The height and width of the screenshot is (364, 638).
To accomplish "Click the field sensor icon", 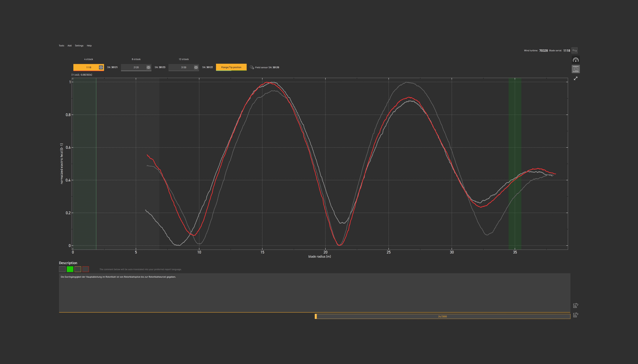I will (252, 67).
